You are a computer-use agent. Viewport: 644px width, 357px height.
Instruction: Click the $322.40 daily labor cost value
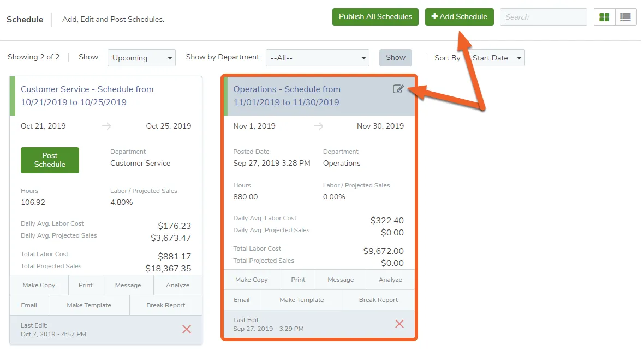(x=387, y=221)
